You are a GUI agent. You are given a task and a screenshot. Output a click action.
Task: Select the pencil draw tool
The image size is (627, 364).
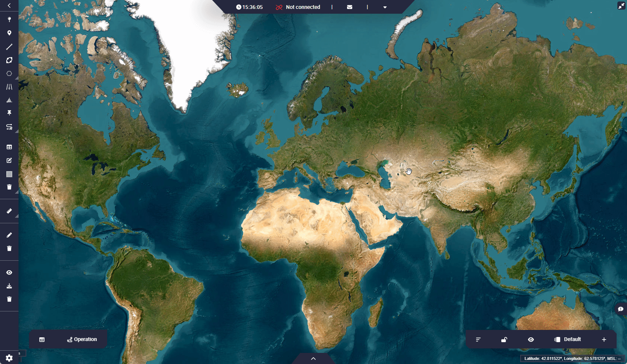tap(9, 235)
